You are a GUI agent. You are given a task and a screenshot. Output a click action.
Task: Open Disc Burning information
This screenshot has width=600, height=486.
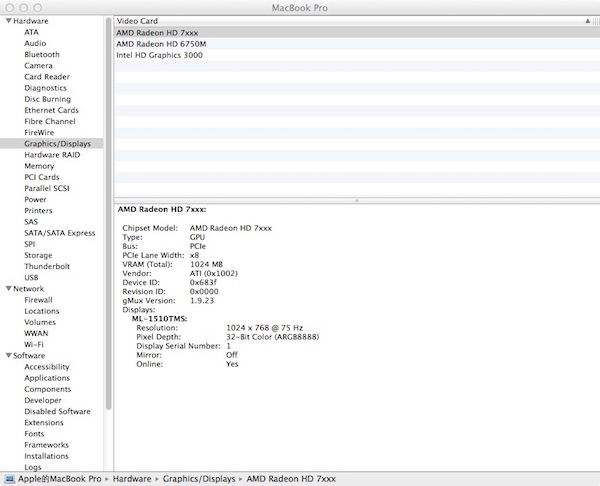click(47, 99)
